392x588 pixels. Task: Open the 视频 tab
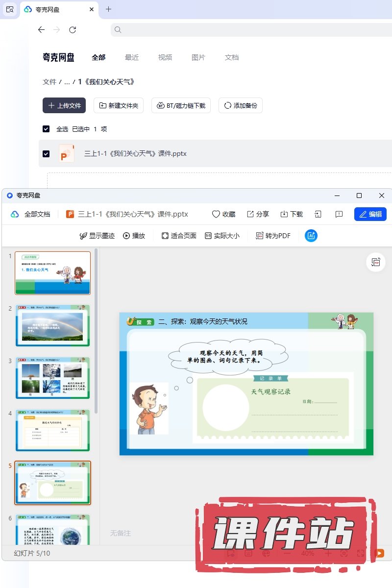click(165, 57)
